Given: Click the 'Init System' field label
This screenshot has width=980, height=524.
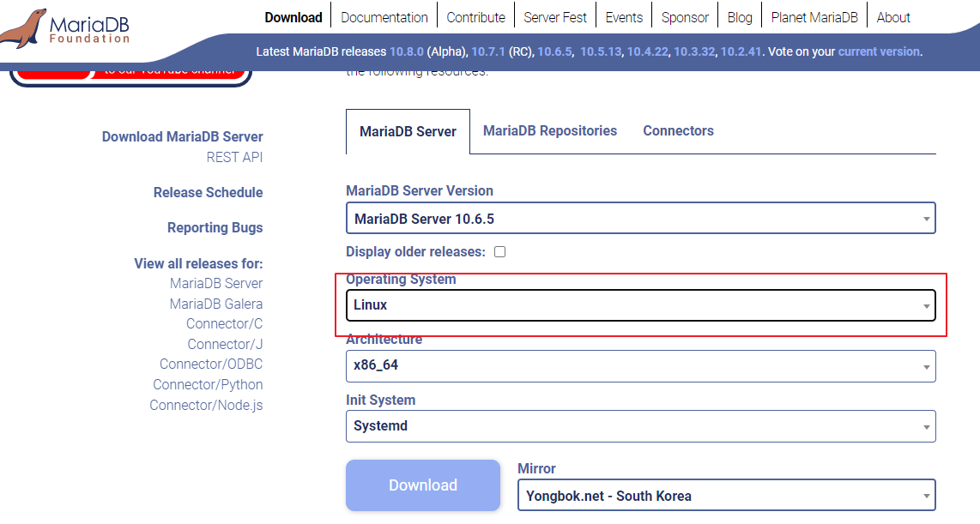Looking at the screenshot, I should tap(381, 400).
